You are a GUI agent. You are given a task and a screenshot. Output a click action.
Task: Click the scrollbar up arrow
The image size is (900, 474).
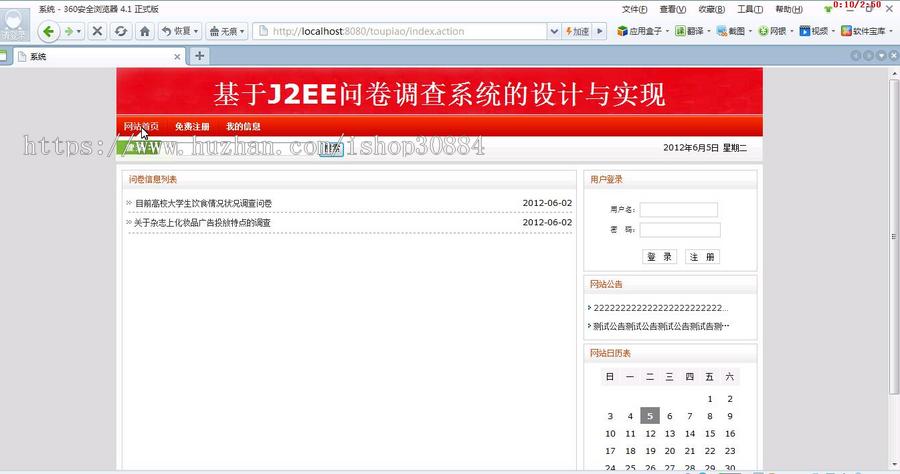[x=894, y=73]
